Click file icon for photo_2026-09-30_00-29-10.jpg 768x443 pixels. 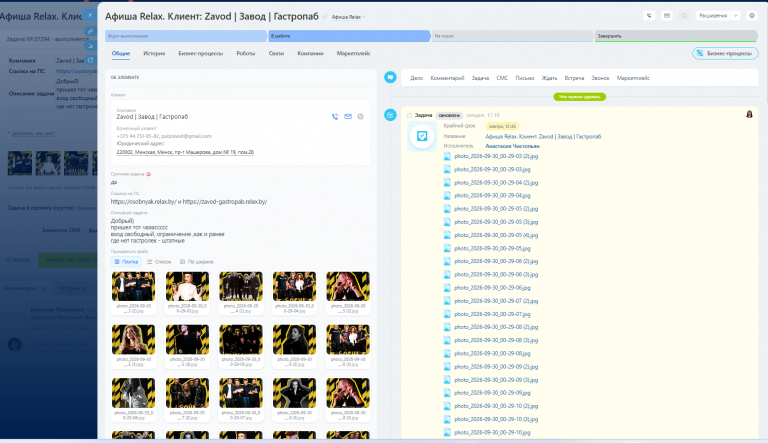pyautogui.click(x=447, y=432)
